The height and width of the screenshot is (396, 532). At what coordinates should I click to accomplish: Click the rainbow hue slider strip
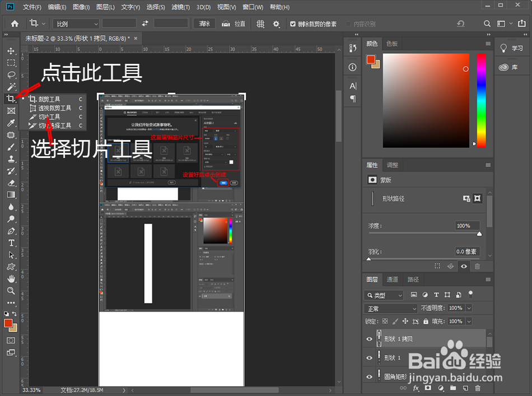tap(482, 100)
